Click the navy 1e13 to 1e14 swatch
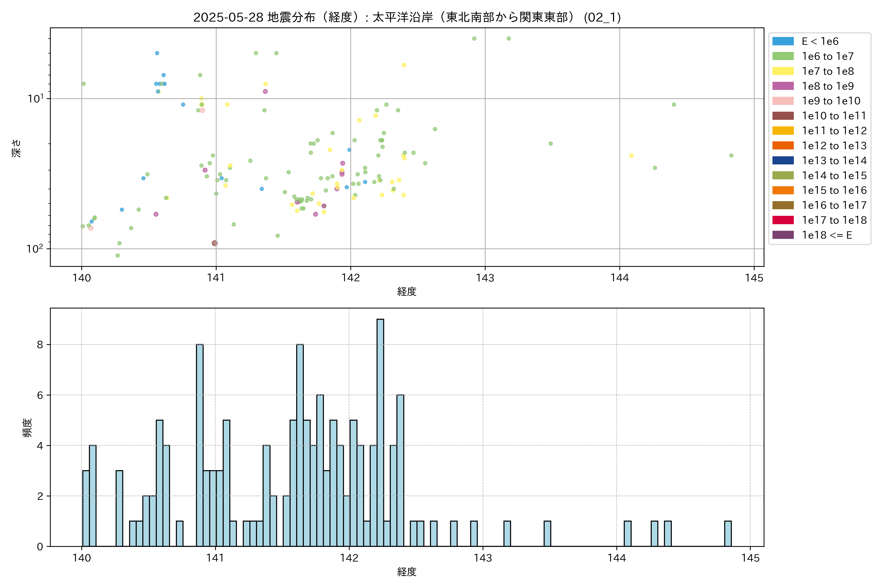This screenshot has height=588, width=882. pyautogui.click(x=783, y=160)
